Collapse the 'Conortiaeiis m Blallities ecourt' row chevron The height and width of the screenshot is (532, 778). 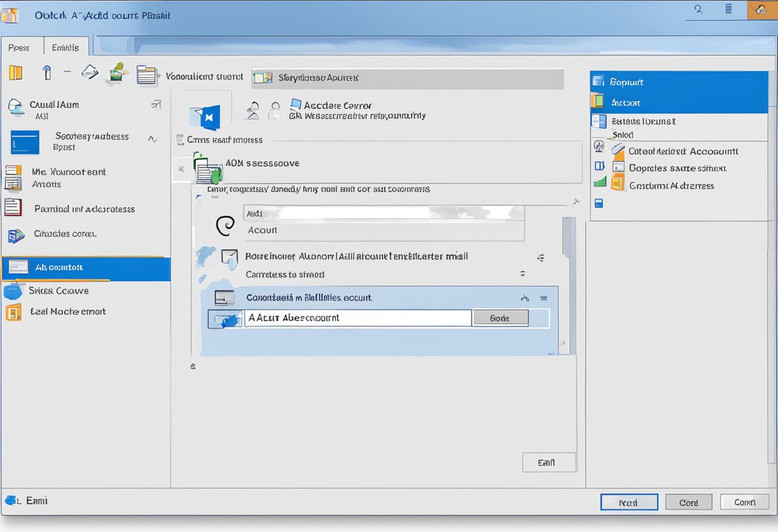pos(525,298)
